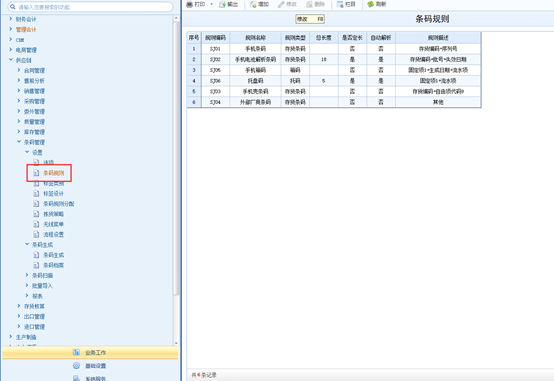
Task: Click document icon beside 条码档案
Action: [36, 265]
